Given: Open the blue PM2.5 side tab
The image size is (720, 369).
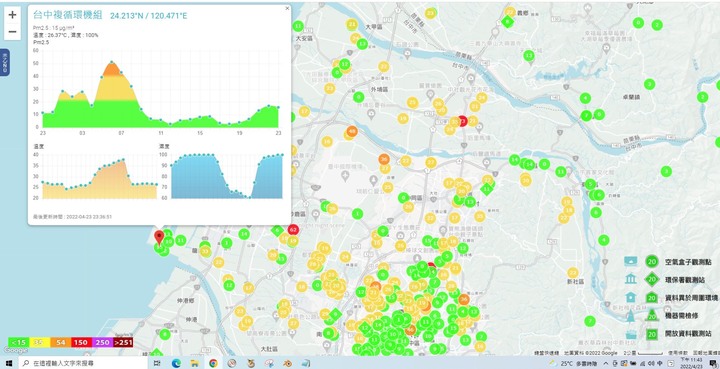Looking at the screenshot, I should (5, 62).
